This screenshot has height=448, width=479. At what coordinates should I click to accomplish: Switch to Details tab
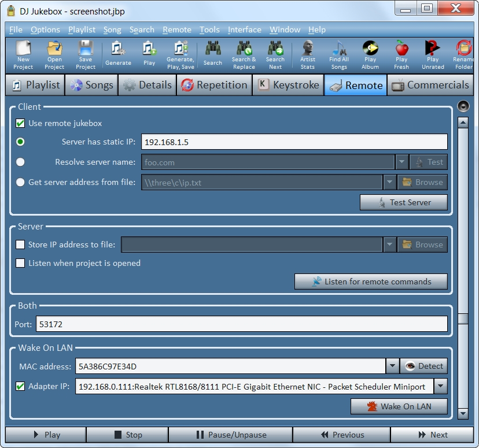pyautogui.click(x=147, y=85)
